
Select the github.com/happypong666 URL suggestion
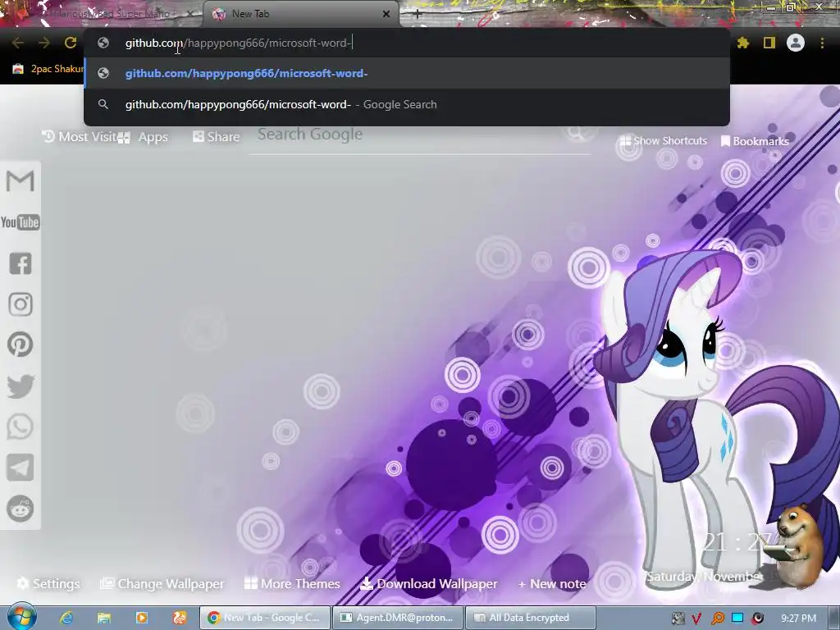click(x=407, y=73)
